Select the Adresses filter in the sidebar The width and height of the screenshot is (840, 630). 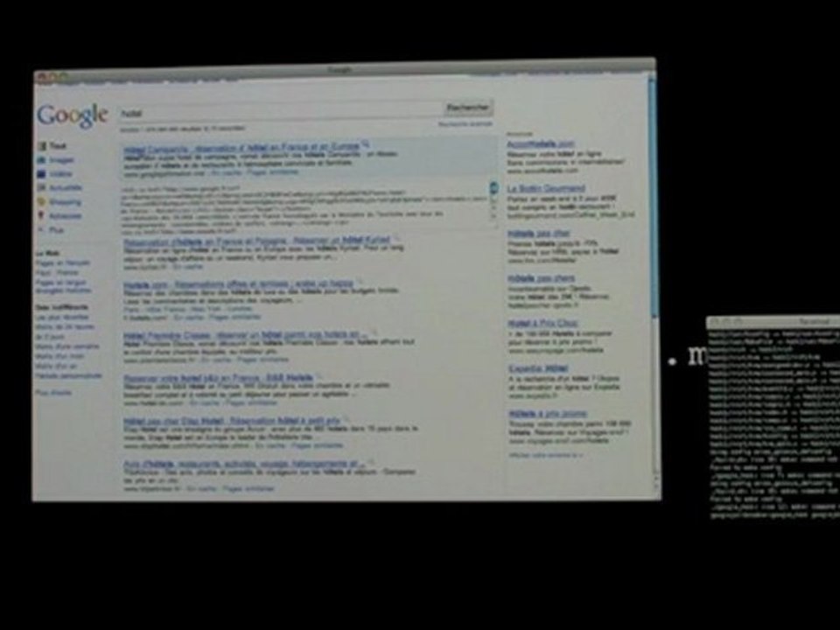(x=59, y=216)
